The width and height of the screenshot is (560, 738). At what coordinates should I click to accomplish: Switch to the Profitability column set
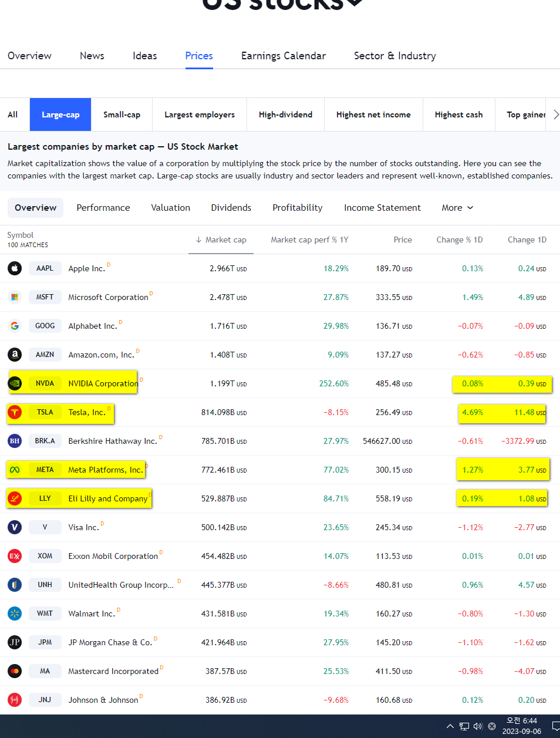click(x=298, y=208)
